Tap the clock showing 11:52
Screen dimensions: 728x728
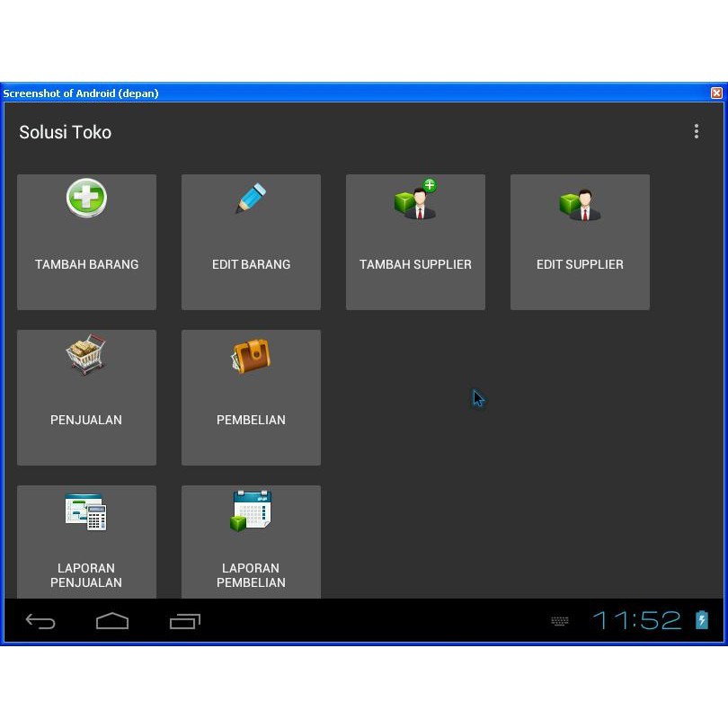point(638,619)
